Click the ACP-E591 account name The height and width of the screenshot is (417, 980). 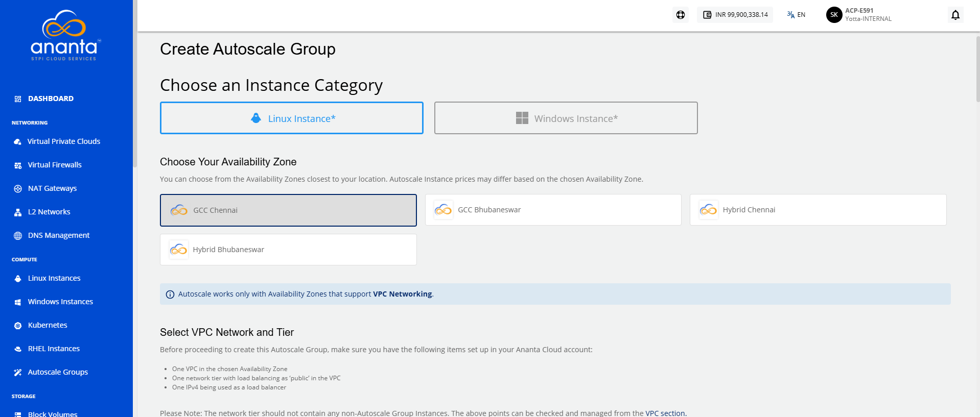(x=859, y=11)
